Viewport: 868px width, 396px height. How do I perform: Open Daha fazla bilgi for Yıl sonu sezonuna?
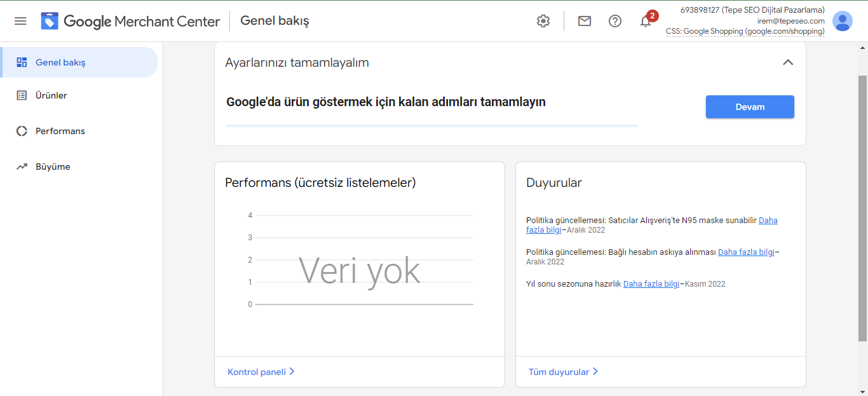coord(651,284)
